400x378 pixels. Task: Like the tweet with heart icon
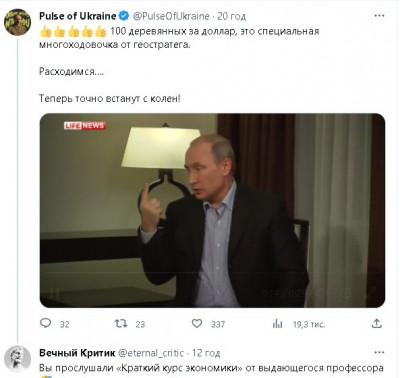(197, 323)
